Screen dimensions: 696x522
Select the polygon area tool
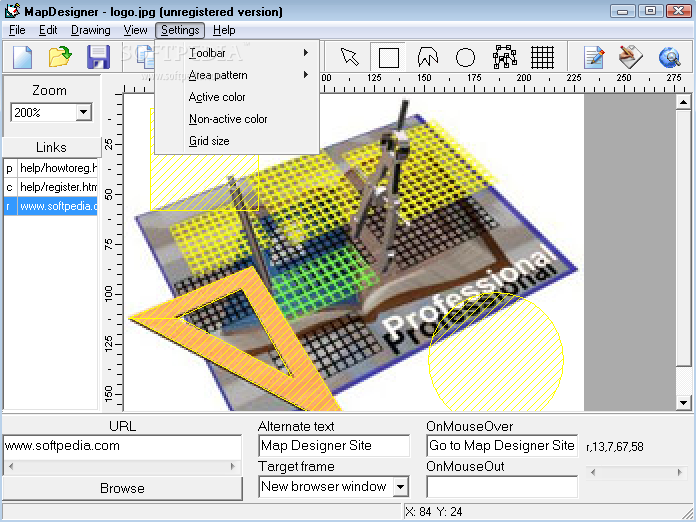(x=427, y=57)
